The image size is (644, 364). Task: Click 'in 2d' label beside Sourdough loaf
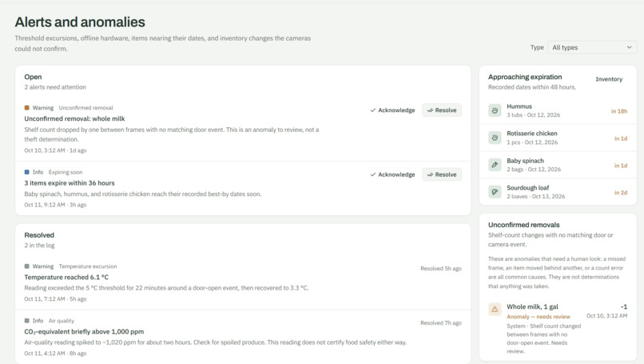pos(621,193)
